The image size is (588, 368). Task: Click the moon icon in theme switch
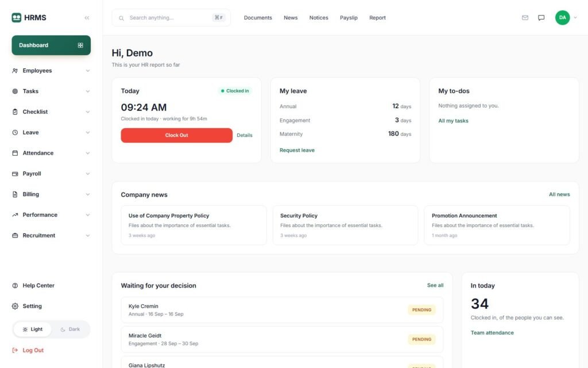[63, 329]
